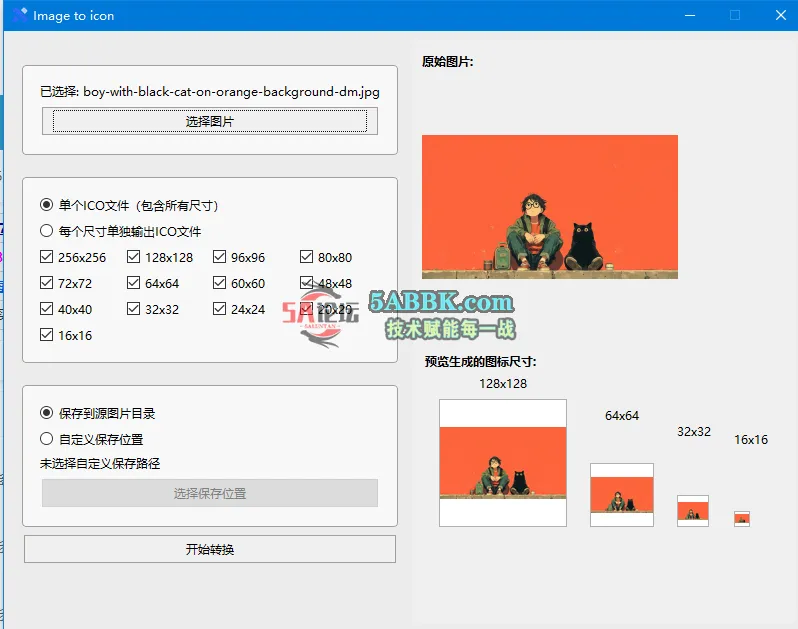
Task: Close the Image to icon window
Action: pyautogui.click(x=781, y=15)
